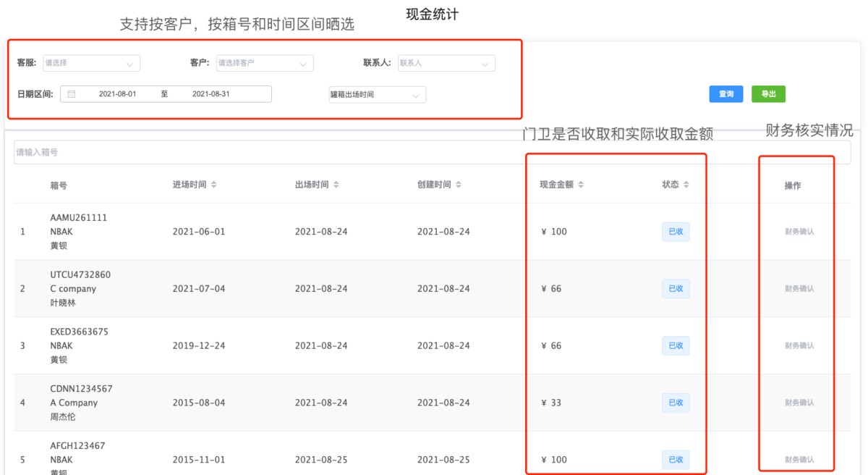Sort by 状态 column arrows
868x475 pixels.
(686, 185)
